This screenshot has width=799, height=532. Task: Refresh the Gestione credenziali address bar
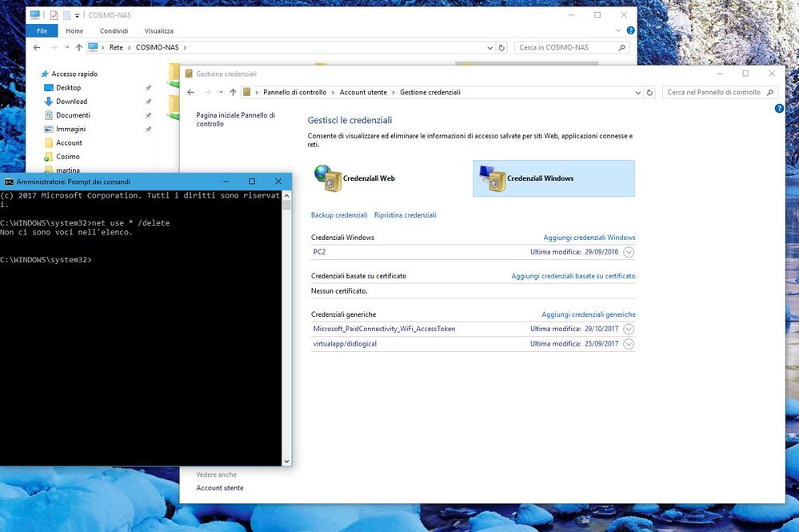pos(649,92)
